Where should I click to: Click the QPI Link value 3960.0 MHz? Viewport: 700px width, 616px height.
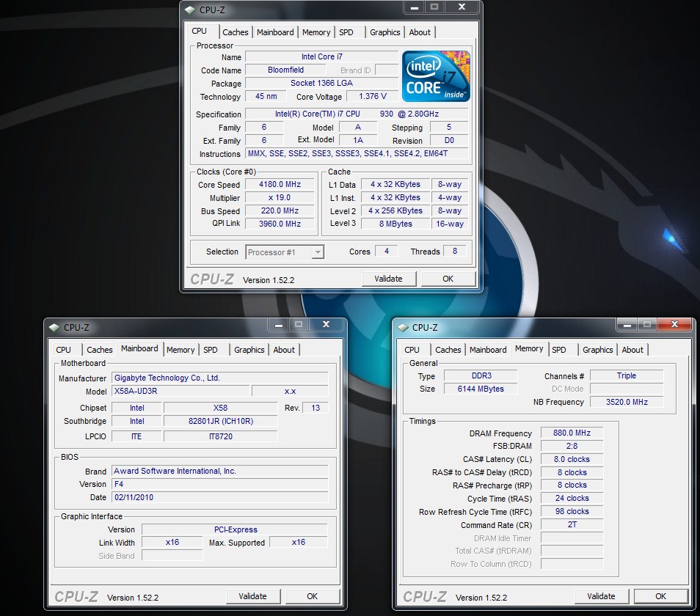coord(280,224)
